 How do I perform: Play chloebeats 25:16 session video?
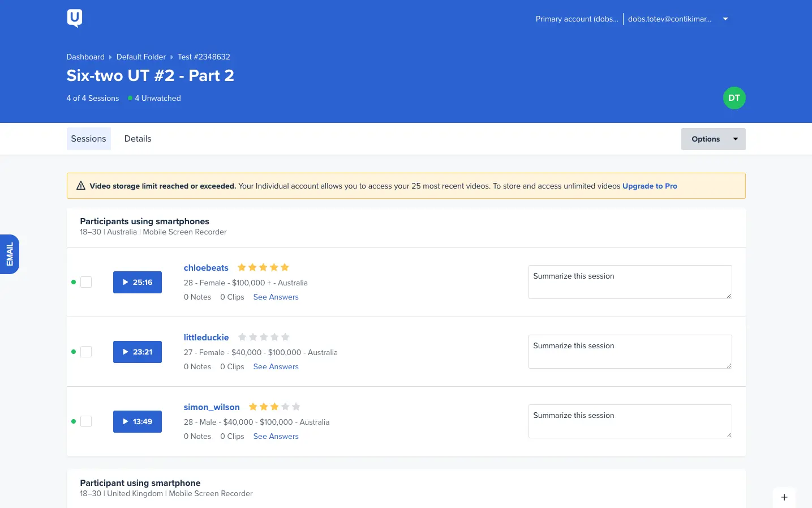(138, 282)
